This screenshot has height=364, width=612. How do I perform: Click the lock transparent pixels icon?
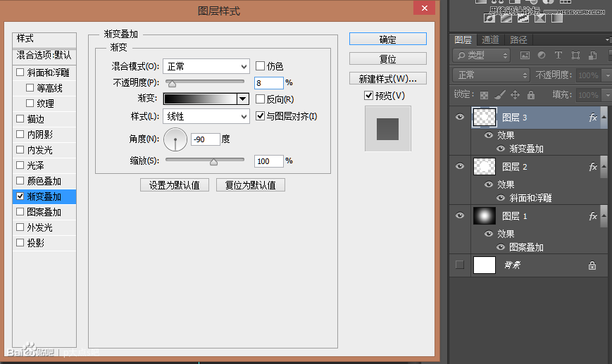(484, 95)
